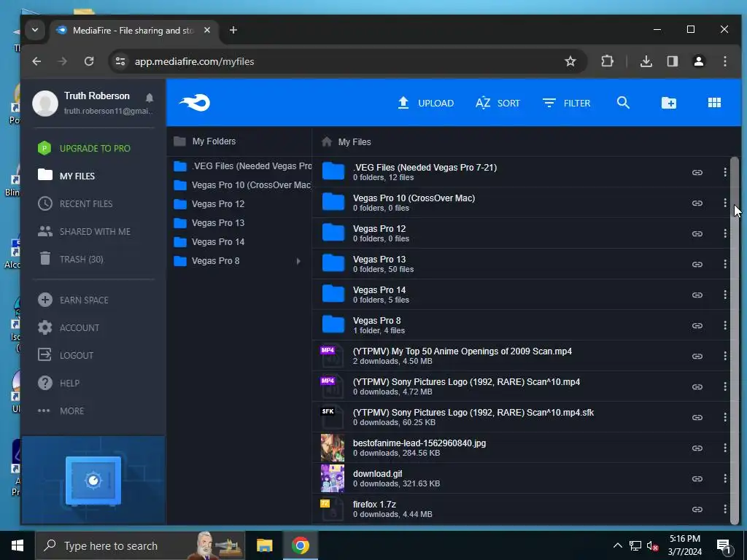Image resolution: width=747 pixels, height=560 pixels.
Task: Click Logout in sidebar
Action: [x=66, y=355]
